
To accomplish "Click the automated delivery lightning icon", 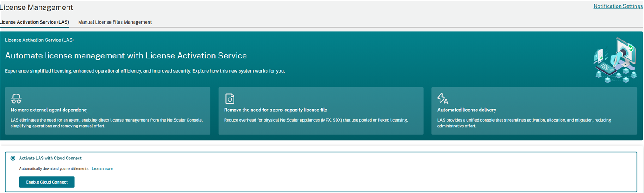I will pyautogui.click(x=443, y=98).
